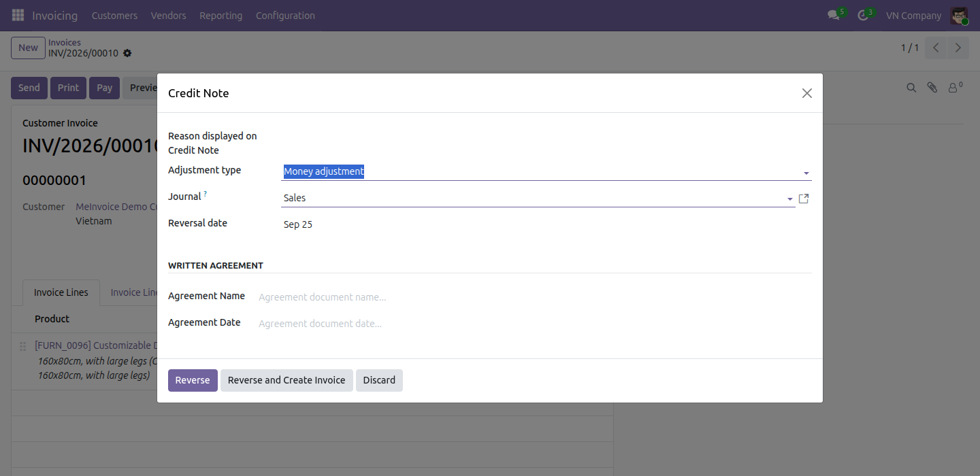980x476 pixels.
Task: Click the Pay button
Action: [104, 88]
